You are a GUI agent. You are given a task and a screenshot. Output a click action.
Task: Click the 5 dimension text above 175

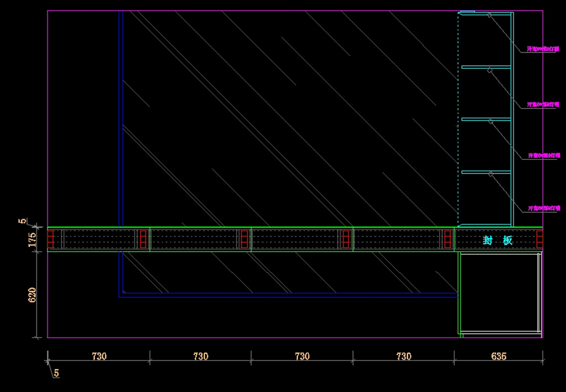coord(21,221)
